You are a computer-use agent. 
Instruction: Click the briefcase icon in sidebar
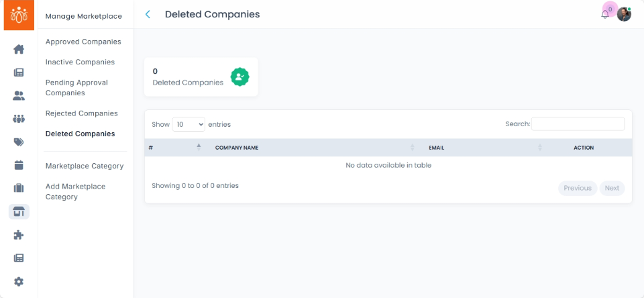19,189
